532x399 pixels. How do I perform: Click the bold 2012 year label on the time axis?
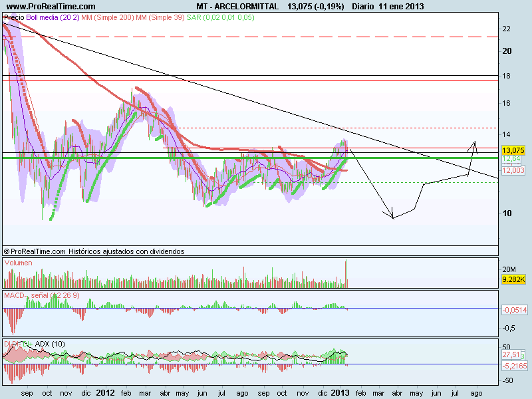tap(105, 393)
